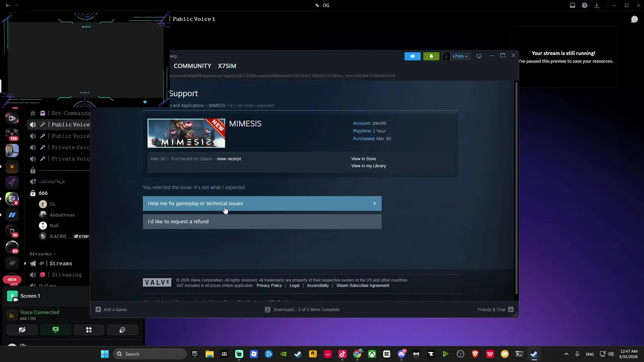Open Discord help icon in title bar

click(585, 6)
